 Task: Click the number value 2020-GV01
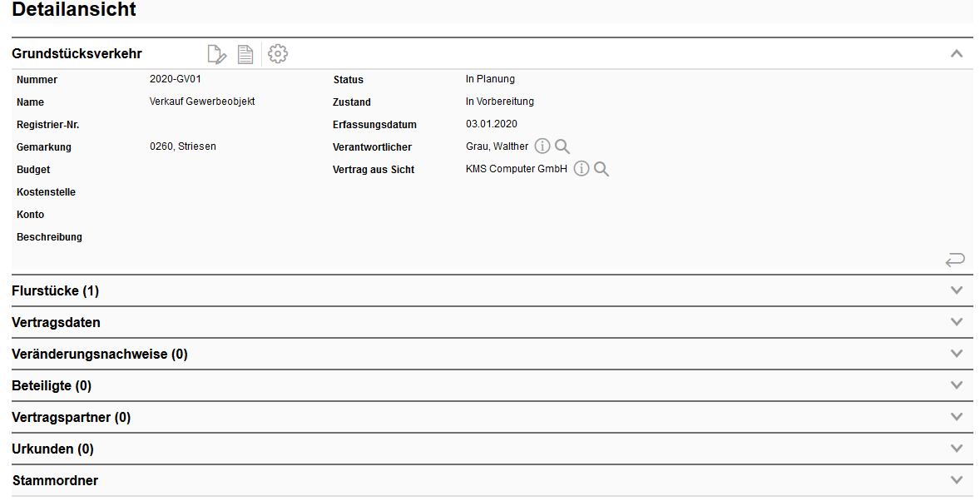point(176,80)
